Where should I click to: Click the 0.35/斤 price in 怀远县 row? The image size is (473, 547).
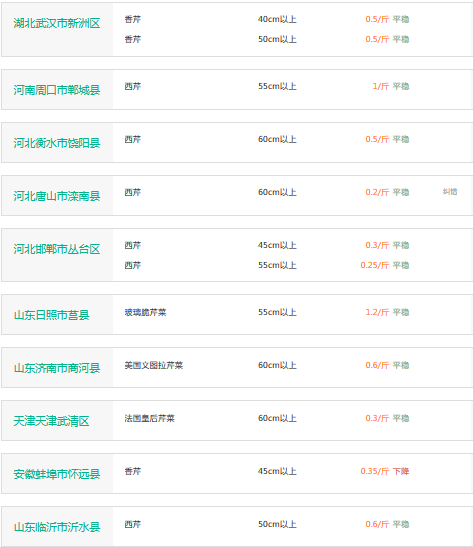point(375,471)
